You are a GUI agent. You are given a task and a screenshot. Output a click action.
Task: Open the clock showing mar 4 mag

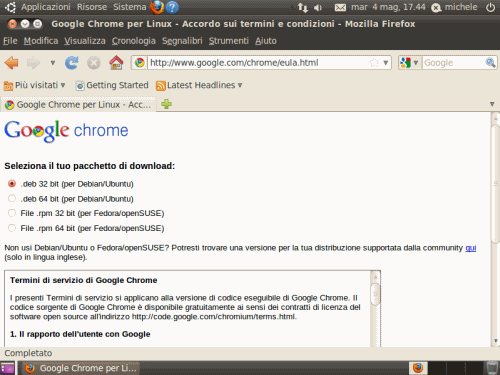point(388,7)
